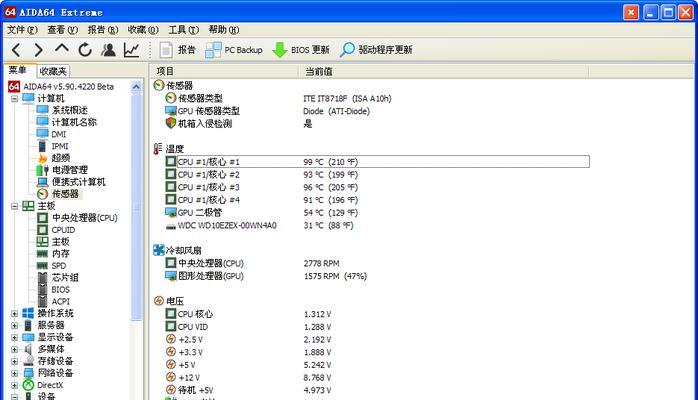The width and height of the screenshot is (698, 400).
Task: Click the 冷却风扇 fan section icon
Action: [x=159, y=250]
